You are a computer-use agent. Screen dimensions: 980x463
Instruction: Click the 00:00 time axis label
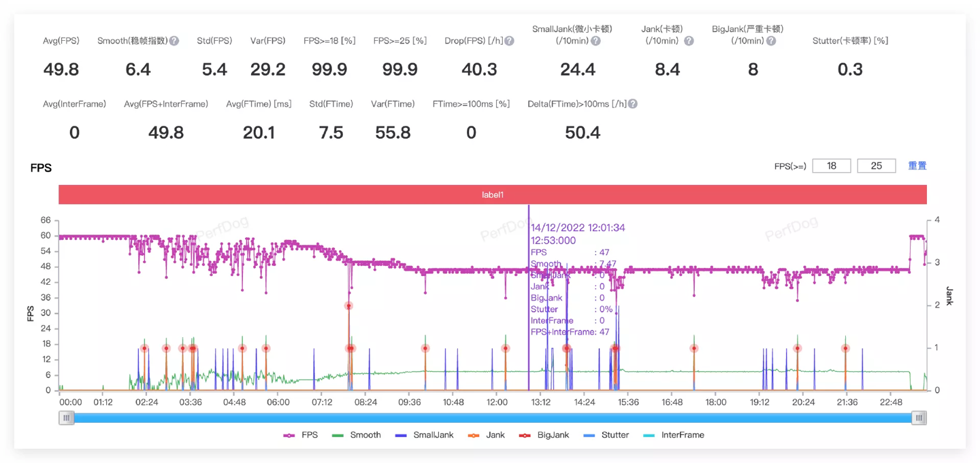[71, 402]
